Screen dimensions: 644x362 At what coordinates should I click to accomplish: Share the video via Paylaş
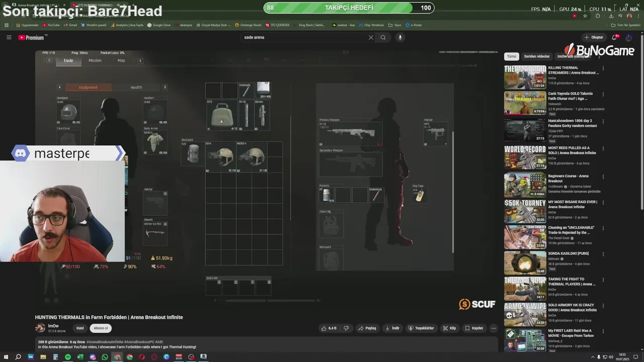367,328
